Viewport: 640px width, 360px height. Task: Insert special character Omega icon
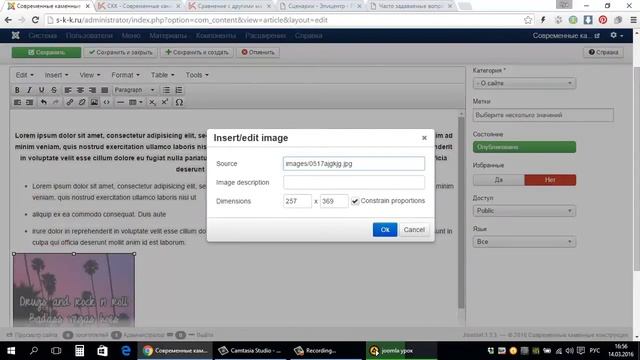(x=179, y=102)
